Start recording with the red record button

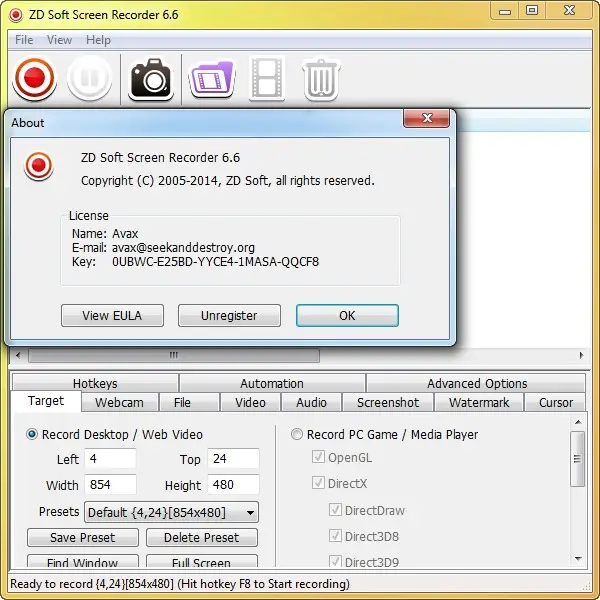click(x=34, y=78)
